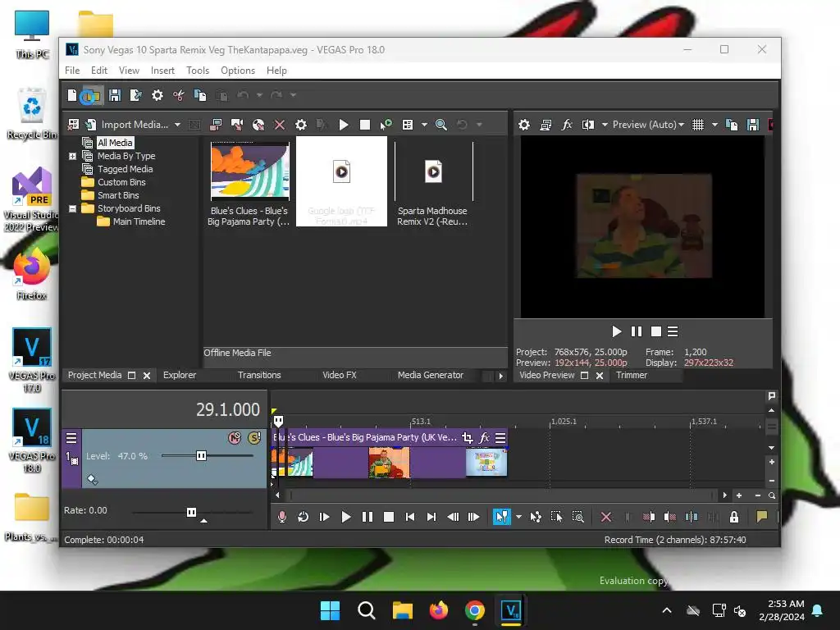
Task: Toggle Solo on video track 1
Action: point(254,438)
